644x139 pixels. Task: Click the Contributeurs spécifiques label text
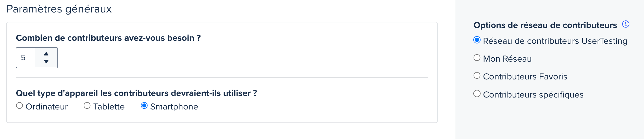tap(533, 95)
